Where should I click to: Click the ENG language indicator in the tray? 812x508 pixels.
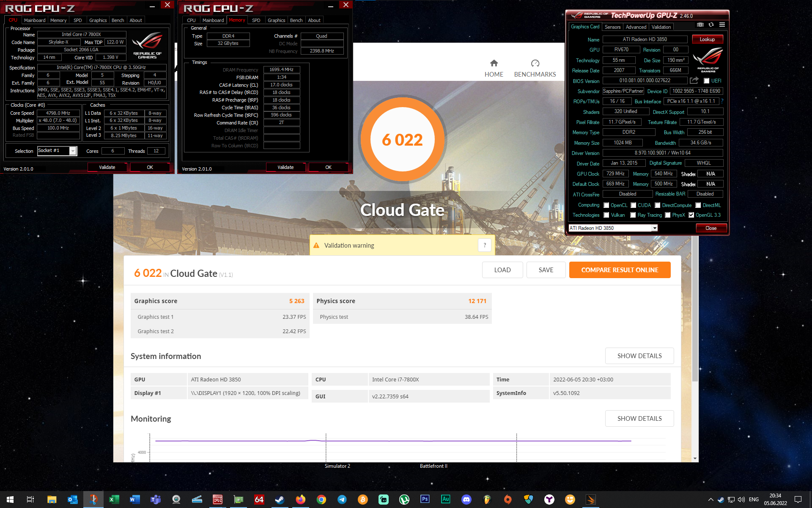pyautogui.click(x=754, y=500)
